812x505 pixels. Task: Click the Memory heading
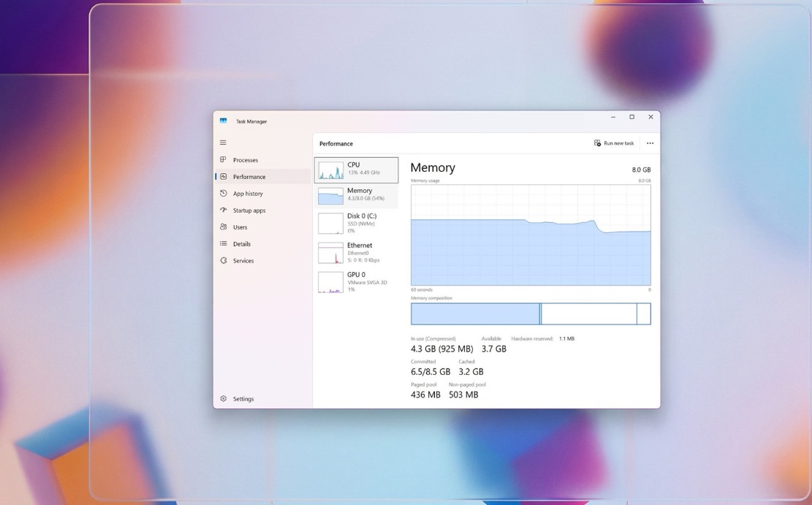pos(433,168)
